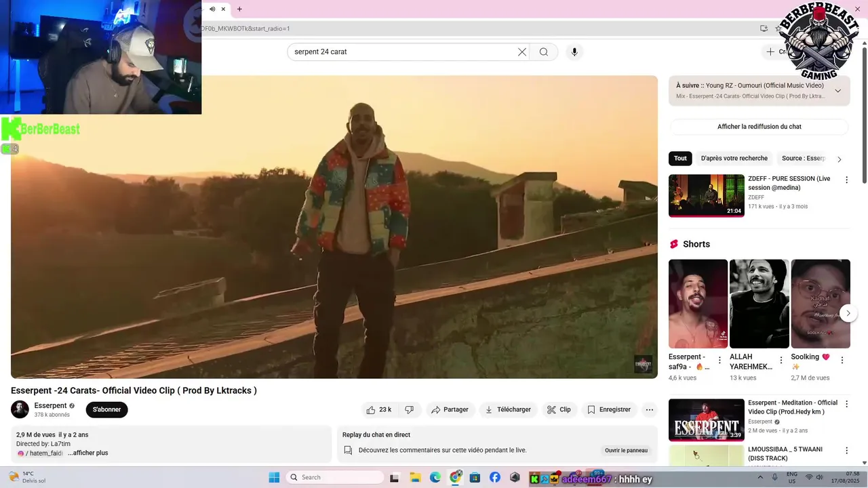Click the magnifier search button

click(x=544, y=52)
